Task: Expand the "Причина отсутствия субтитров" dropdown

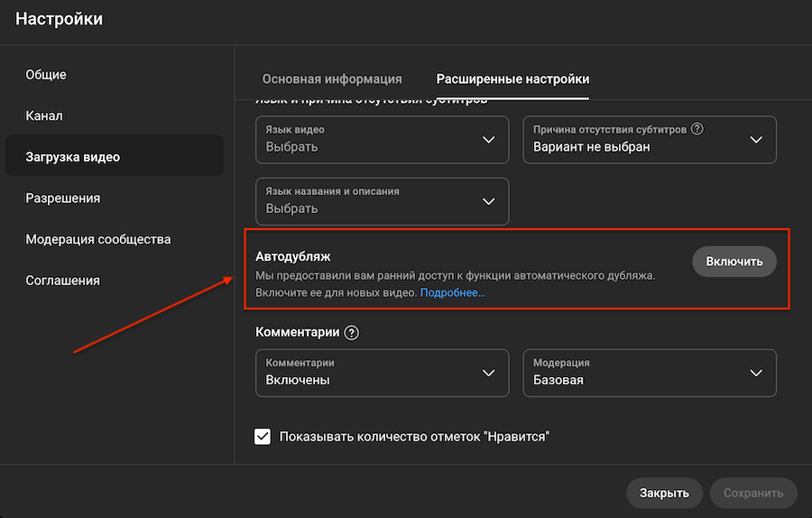Action: pyautogui.click(x=650, y=139)
